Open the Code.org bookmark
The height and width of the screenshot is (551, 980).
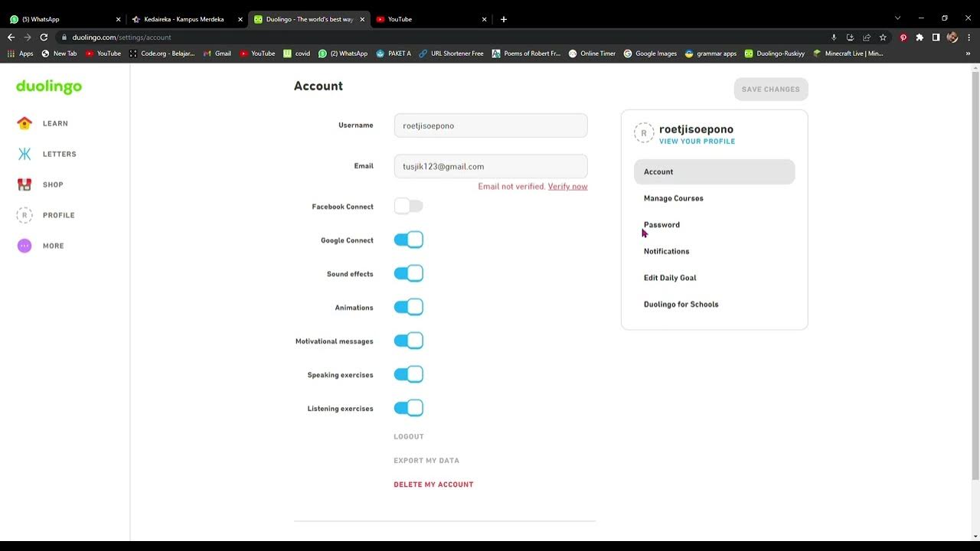click(162, 54)
